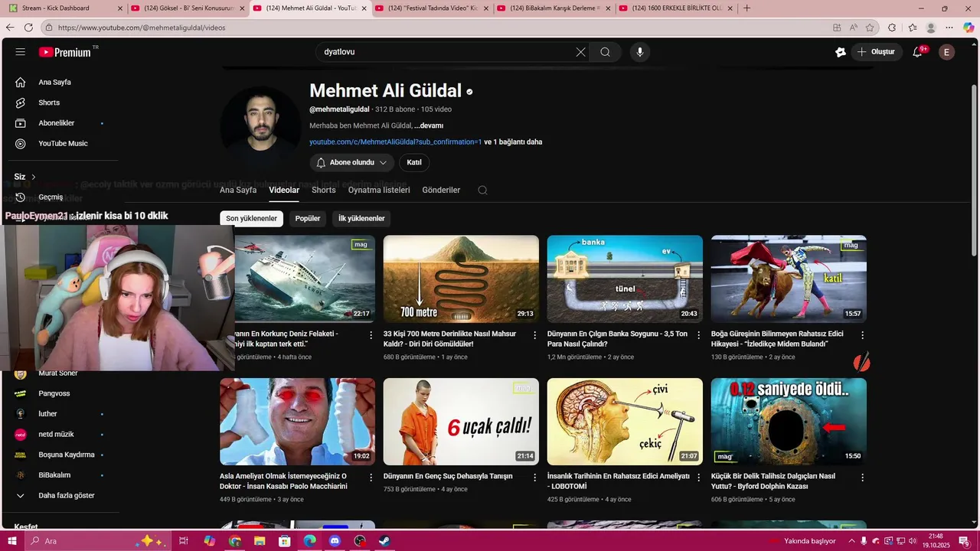The image size is (980, 551).
Task: Expand subscriptions with Daha fazla göster
Action: pos(67,495)
